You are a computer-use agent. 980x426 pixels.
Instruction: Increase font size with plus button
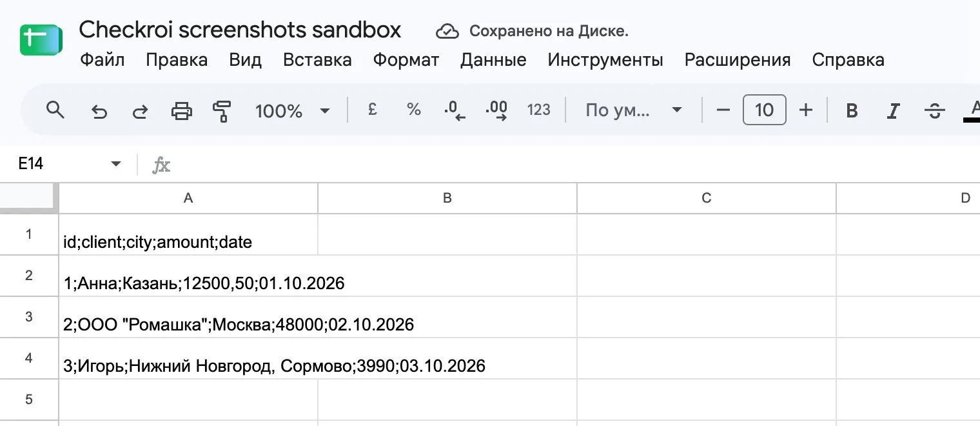pyautogui.click(x=806, y=110)
